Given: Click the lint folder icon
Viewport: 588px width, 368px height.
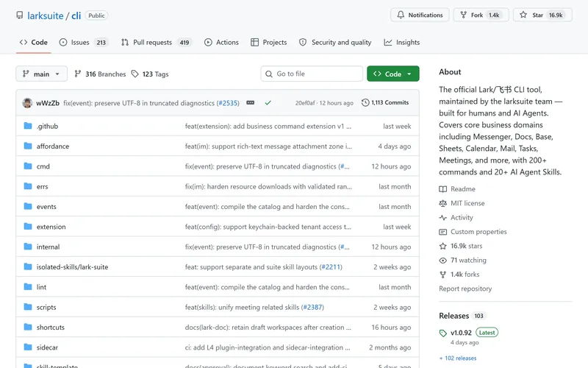Looking at the screenshot, I should pyautogui.click(x=28, y=286).
